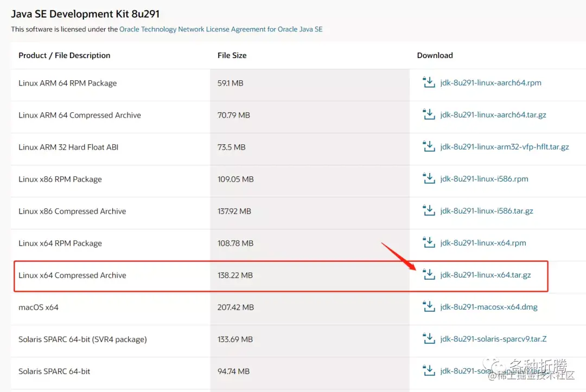
Task: Click download icon beside jdk-8u291-linux-aarch64.tar.gz
Action: pos(429,114)
